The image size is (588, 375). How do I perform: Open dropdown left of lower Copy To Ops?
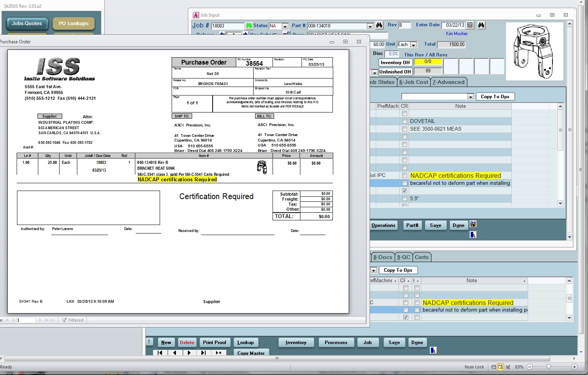pyautogui.click(x=374, y=270)
